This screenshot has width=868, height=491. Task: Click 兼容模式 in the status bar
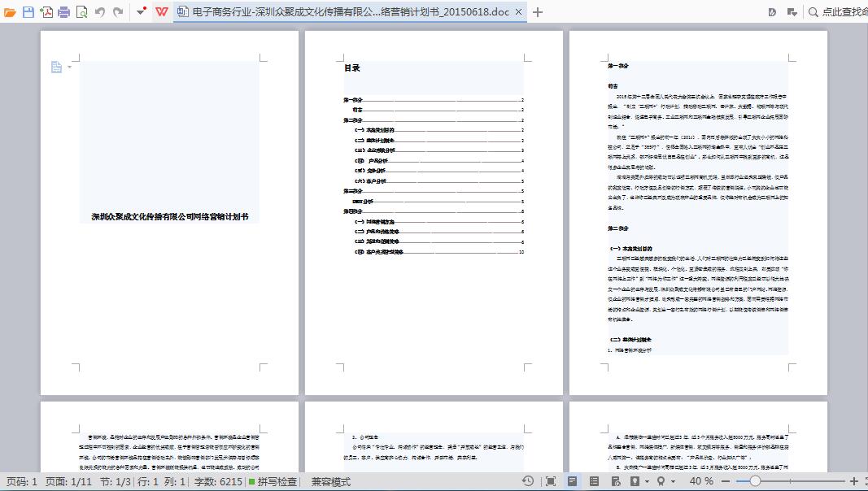[x=331, y=481]
